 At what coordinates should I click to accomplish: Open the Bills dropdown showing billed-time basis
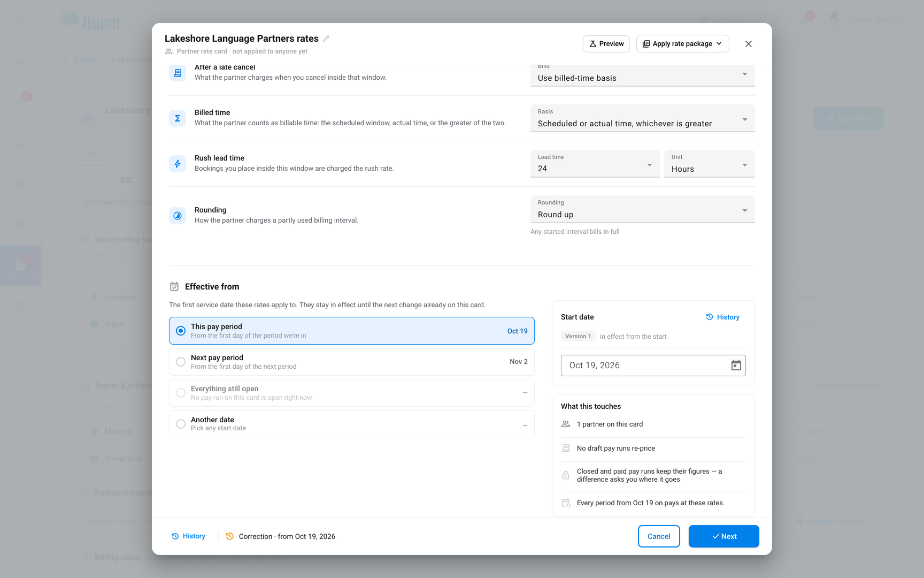click(642, 75)
